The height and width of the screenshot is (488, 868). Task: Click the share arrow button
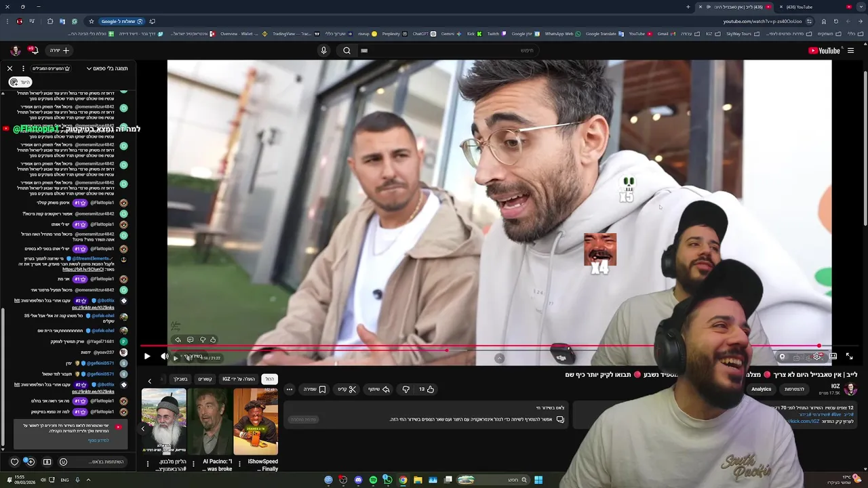point(379,390)
